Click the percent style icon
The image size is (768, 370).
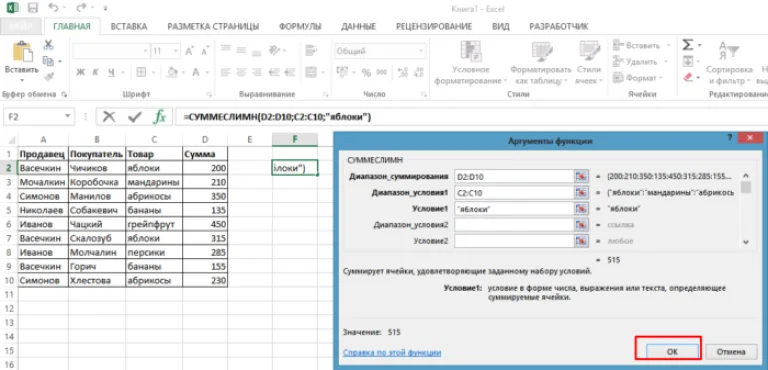click(366, 73)
